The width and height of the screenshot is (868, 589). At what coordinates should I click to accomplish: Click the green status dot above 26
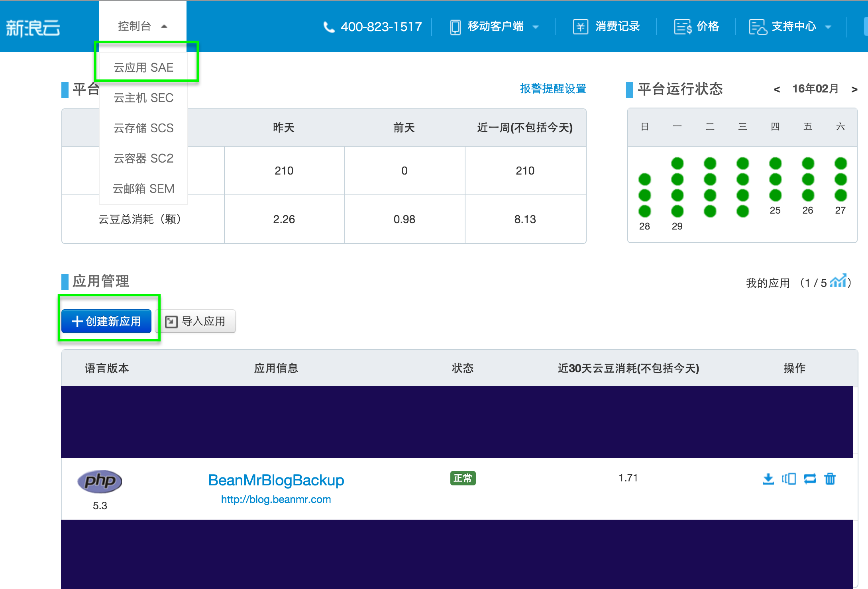tap(808, 195)
